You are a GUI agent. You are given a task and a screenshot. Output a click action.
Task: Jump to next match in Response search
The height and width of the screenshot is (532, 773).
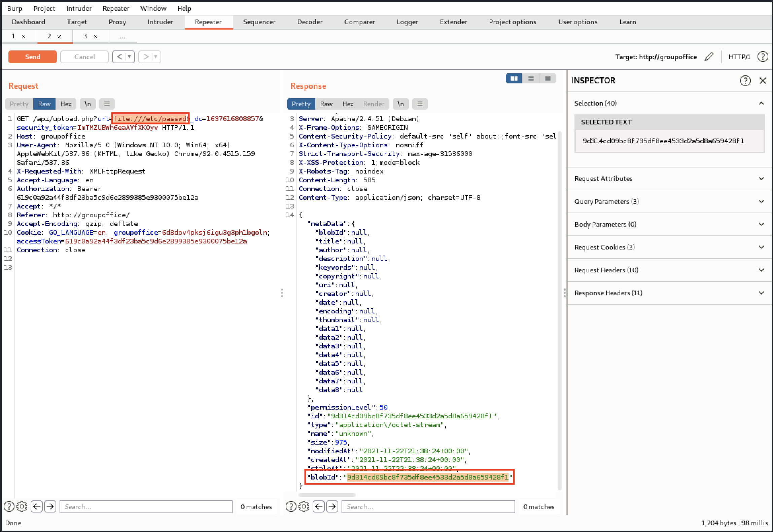click(x=332, y=506)
